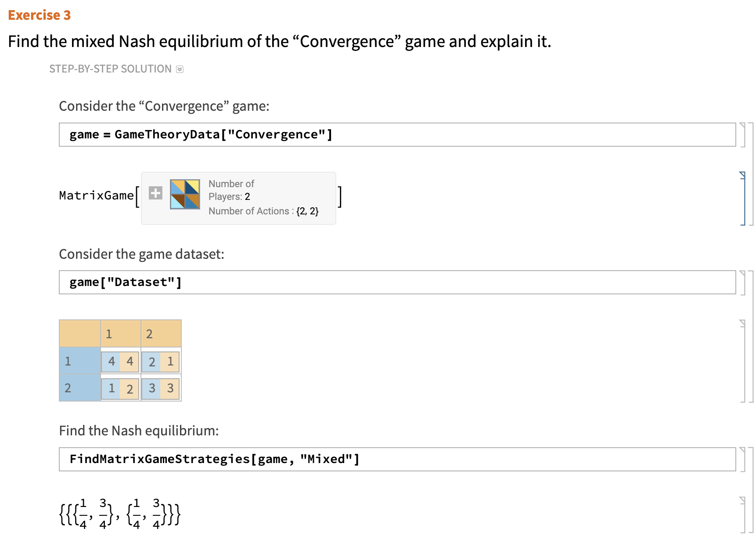Screen dimensions: 756x543
Task: Click the blue row header 1 in the table
Action: [68, 361]
